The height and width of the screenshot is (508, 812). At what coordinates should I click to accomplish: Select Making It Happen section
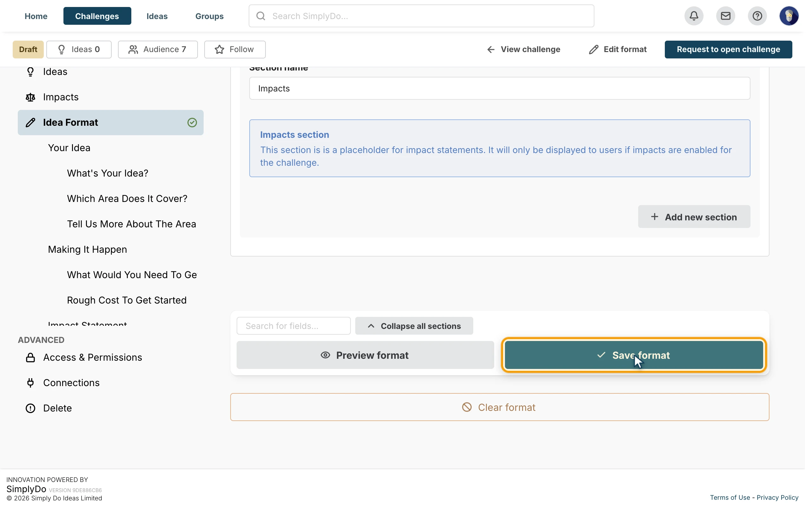click(88, 249)
